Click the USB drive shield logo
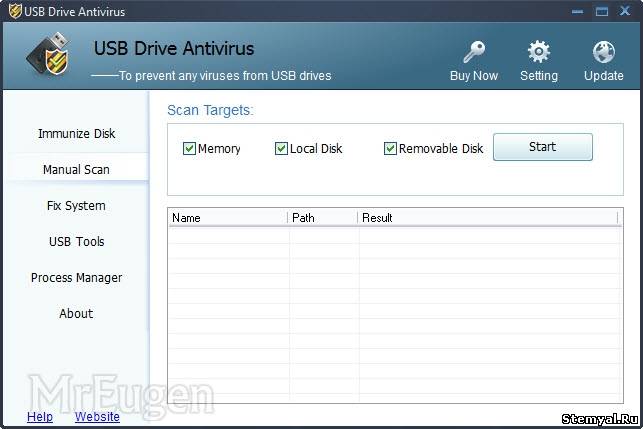This screenshot has height=429, width=643. [48, 55]
